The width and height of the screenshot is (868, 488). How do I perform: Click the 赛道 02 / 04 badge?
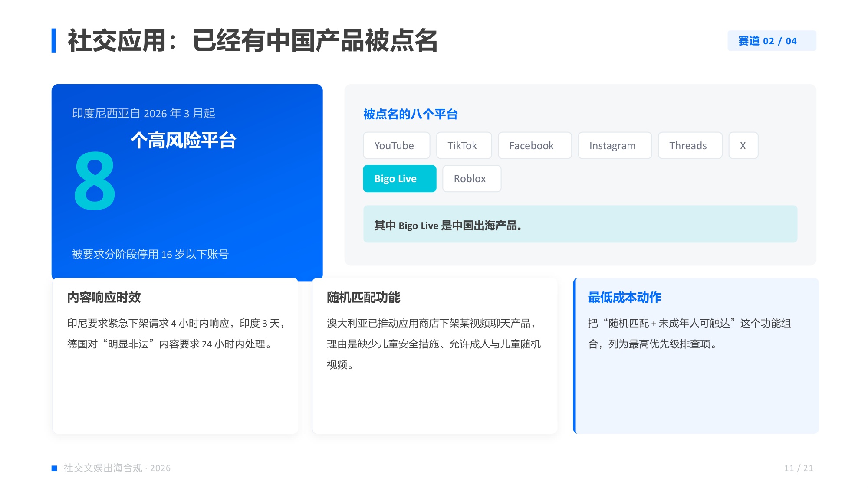click(771, 41)
